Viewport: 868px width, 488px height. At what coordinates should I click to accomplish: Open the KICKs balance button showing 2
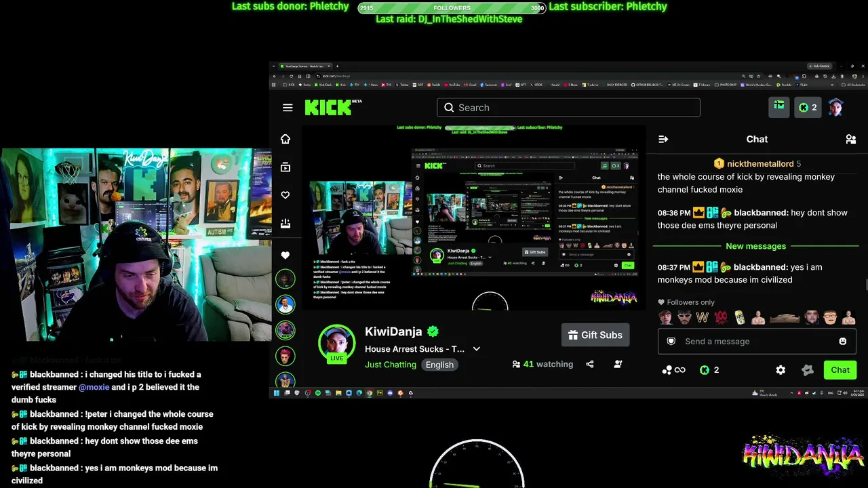pos(808,107)
